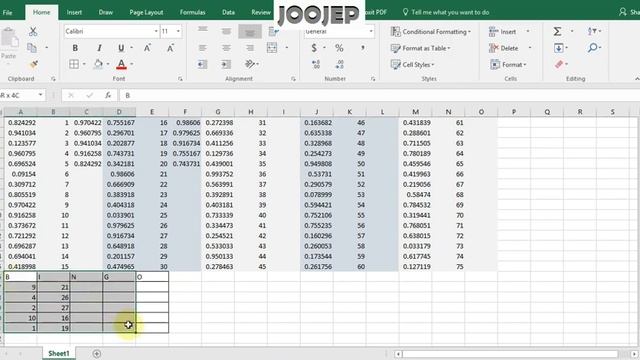Open Borders dropdown arrow

(x=84, y=64)
